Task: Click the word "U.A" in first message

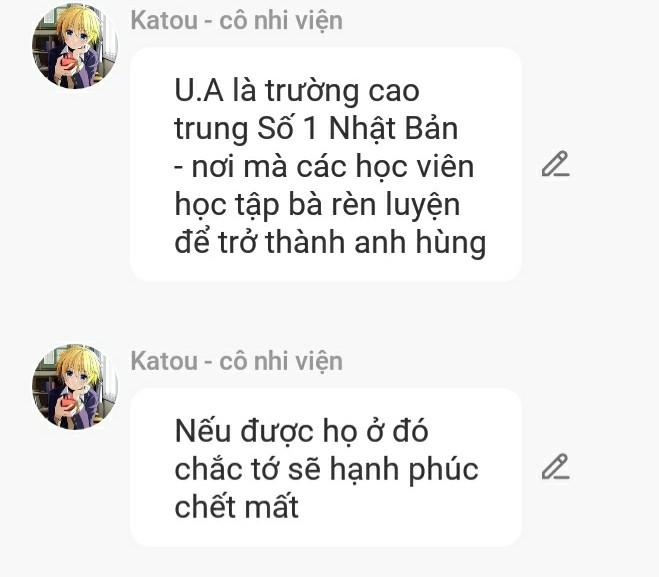Action: [x=199, y=90]
